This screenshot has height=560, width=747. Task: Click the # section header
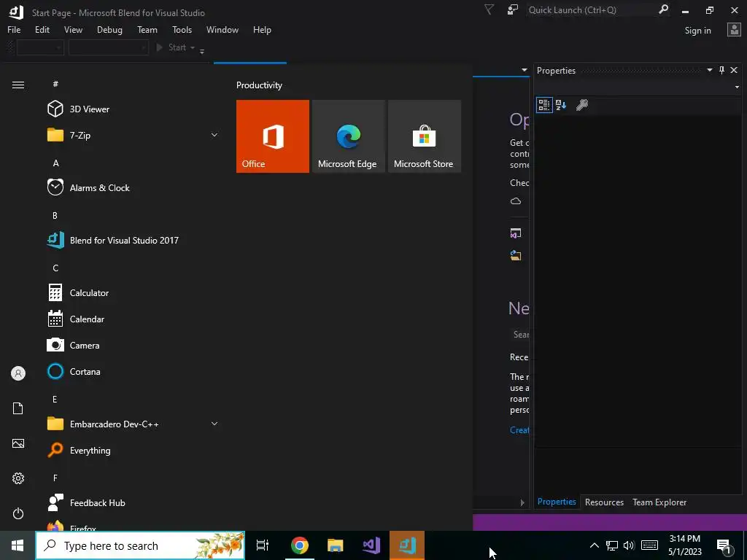[x=55, y=84]
